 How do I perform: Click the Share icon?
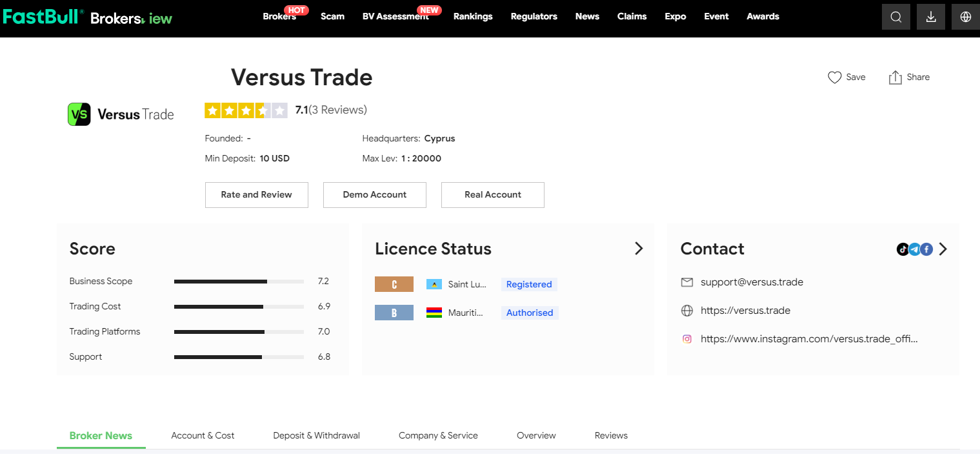click(895, 77)
